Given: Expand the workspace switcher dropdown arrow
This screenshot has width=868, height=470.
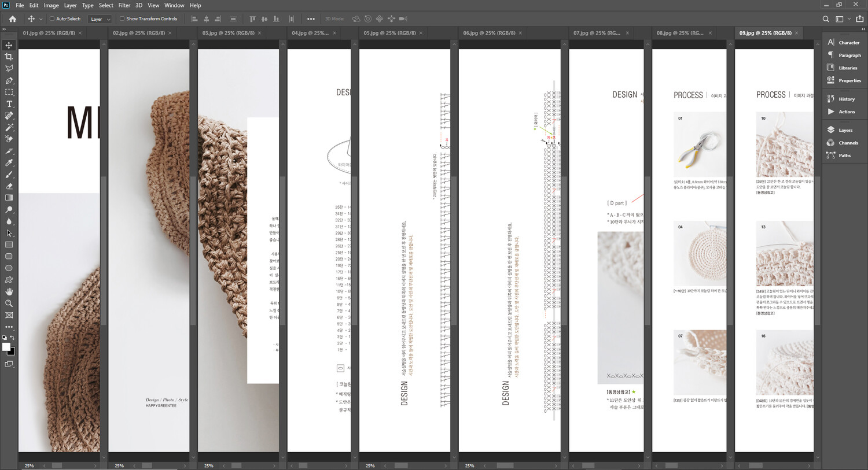Looking at the screenshot, I should (849, 19).
